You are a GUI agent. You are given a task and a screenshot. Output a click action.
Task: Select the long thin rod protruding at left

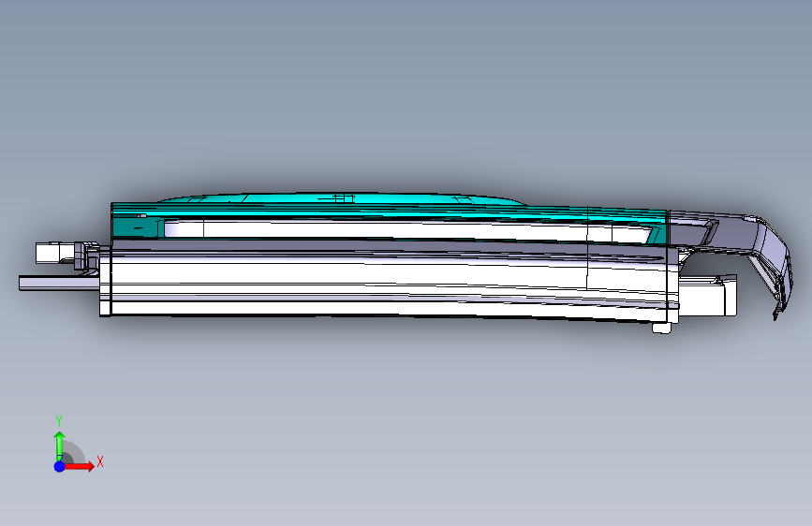coord(59,284)
